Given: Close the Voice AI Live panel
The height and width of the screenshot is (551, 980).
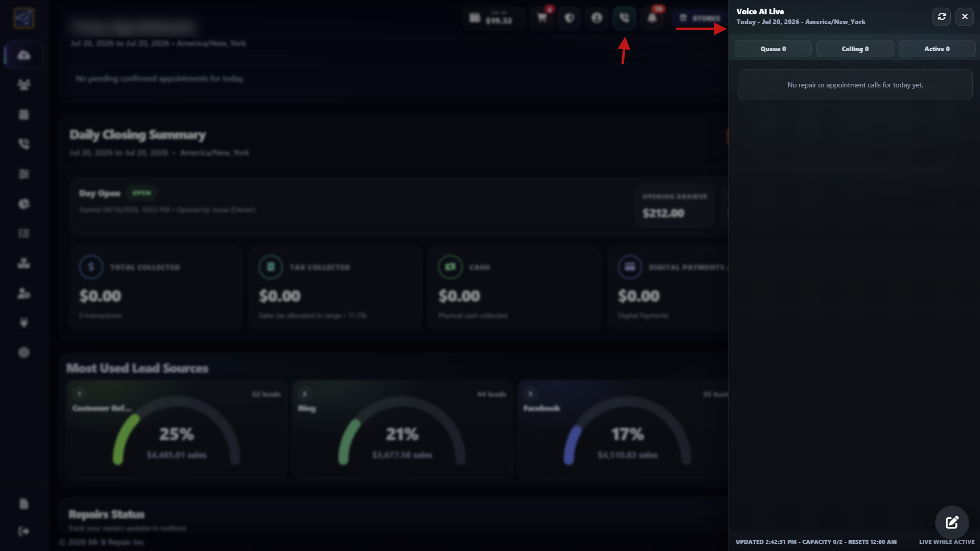Looking at the screenshot, I should pyautogui.click(x=965, y=17).
